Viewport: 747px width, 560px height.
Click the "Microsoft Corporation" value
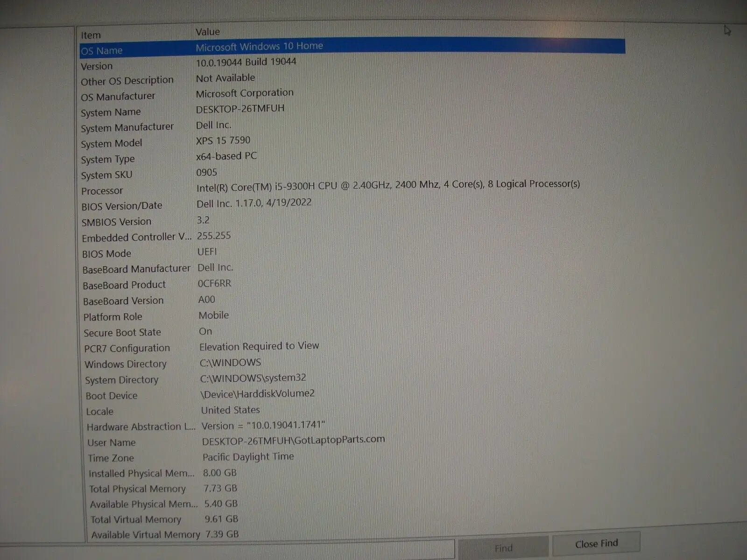pyautogui.click(x=245, y=93)
